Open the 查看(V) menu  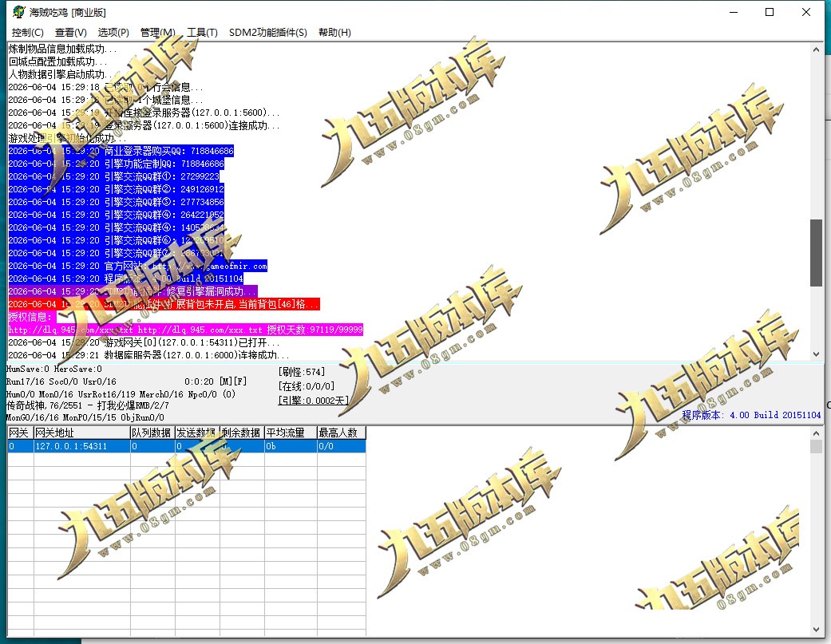click(x=70, y=32)
